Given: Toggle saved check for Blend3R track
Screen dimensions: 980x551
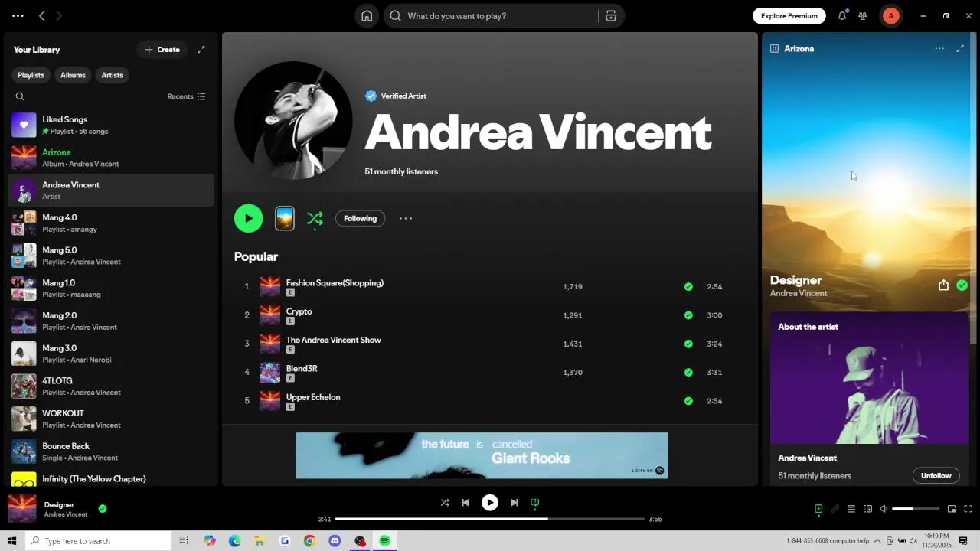Looking at the screenshot, I should 688,373.
